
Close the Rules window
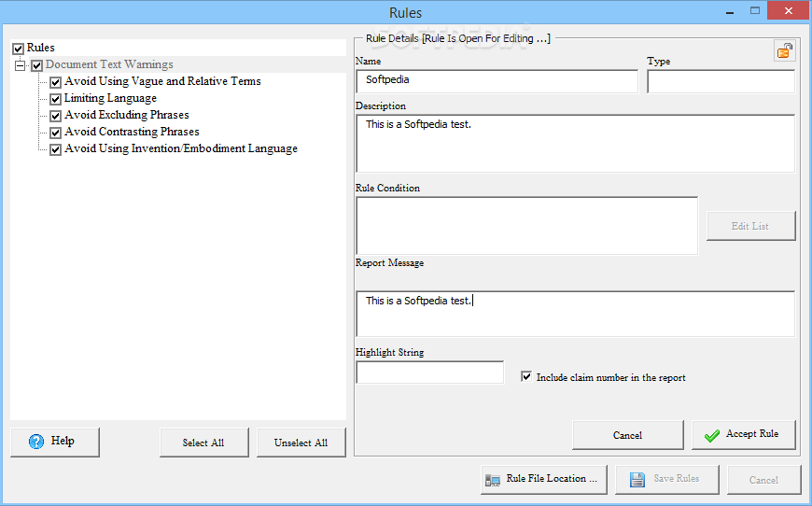tap(788, 11)
